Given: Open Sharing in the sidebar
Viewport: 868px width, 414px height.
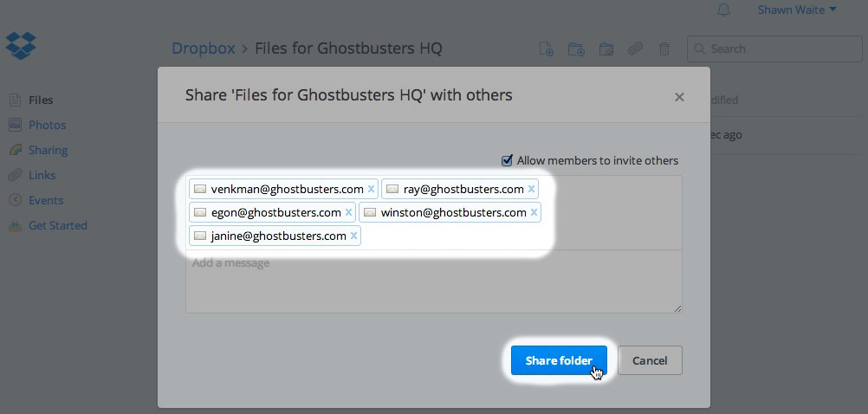Looking at the screenshot, I should click(49, 150).
